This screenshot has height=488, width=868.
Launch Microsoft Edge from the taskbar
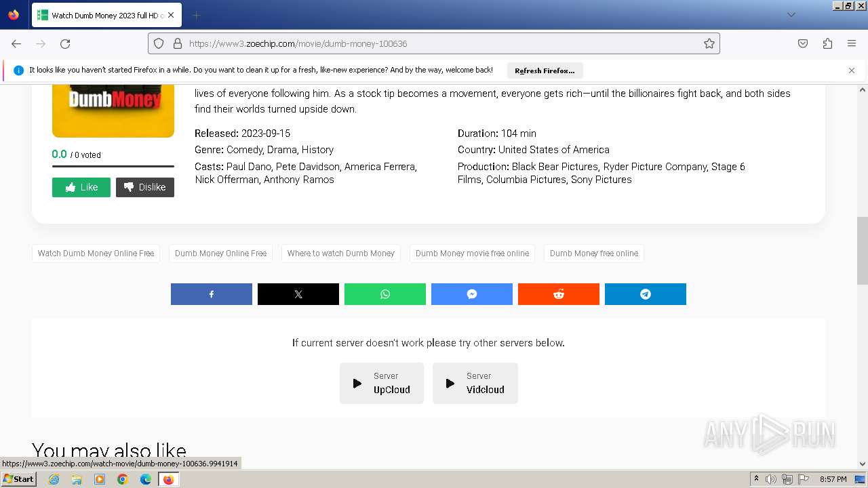[146, 479]
